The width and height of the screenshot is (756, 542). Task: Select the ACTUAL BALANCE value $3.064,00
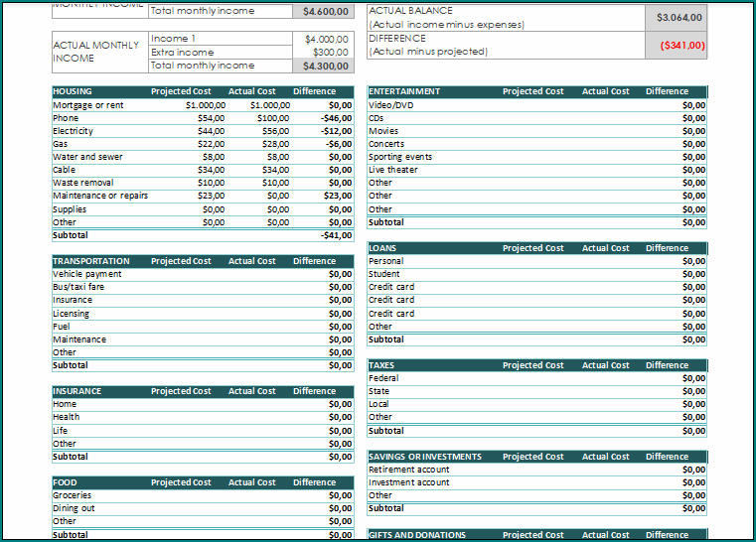[x=679, y=18]
